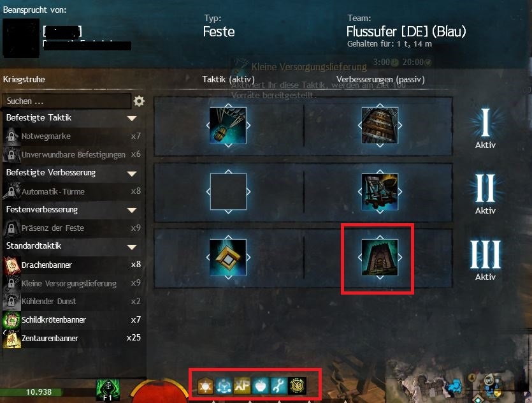The height and width of the screenshot is (403, 532).
Task: Select the fortified gate improvement icon in tier I
Action: (x=380, y=125)
